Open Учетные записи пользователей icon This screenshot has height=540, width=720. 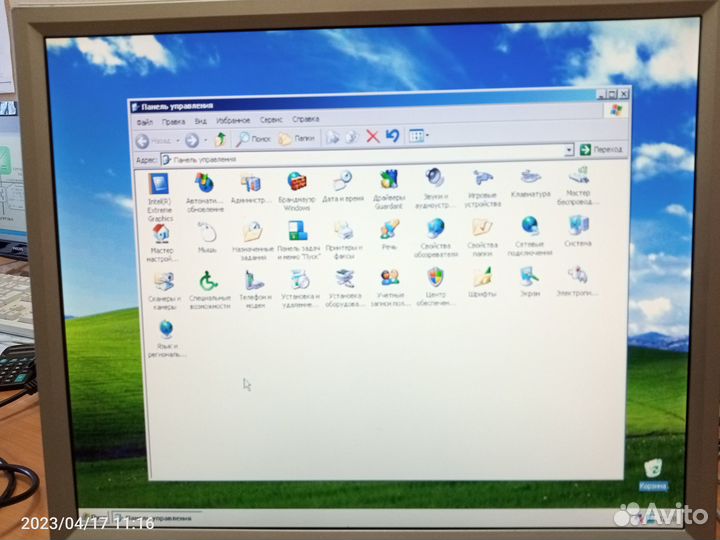390,287
